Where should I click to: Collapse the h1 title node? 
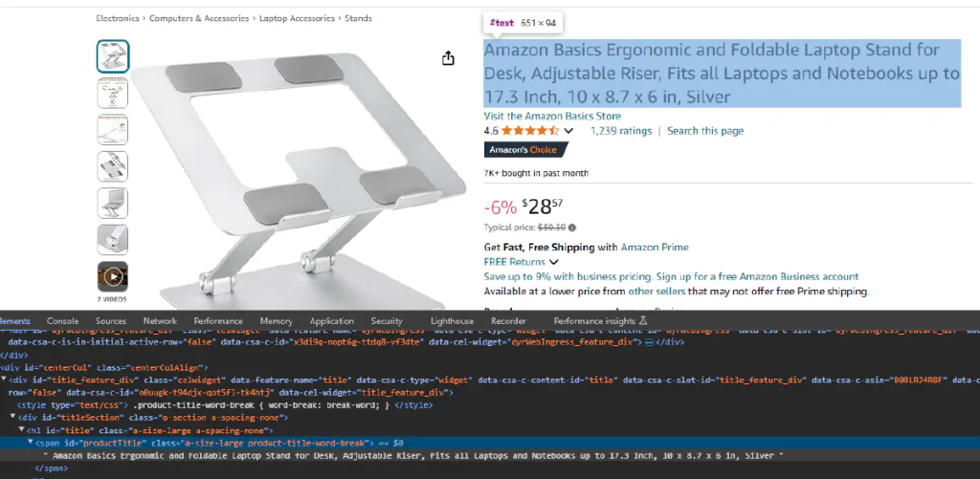tap(22, 430)
